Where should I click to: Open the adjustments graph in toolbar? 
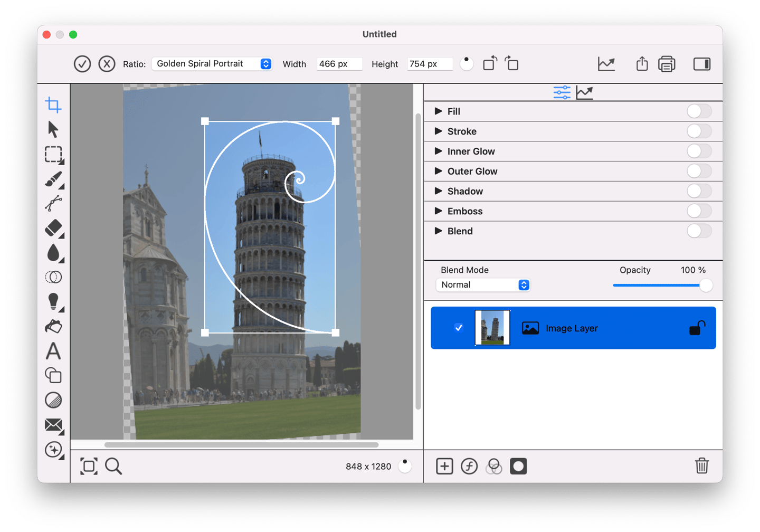point(606,64)
